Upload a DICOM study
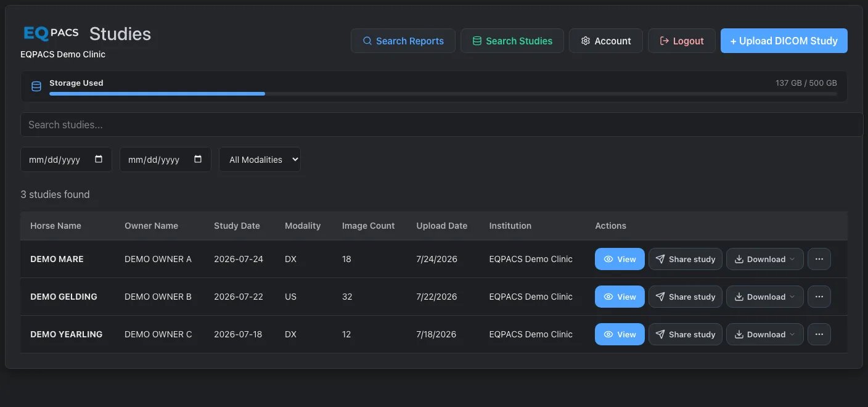Image resolution: width=868 pixels, height=407 pixels. click(x=784, y=41)
